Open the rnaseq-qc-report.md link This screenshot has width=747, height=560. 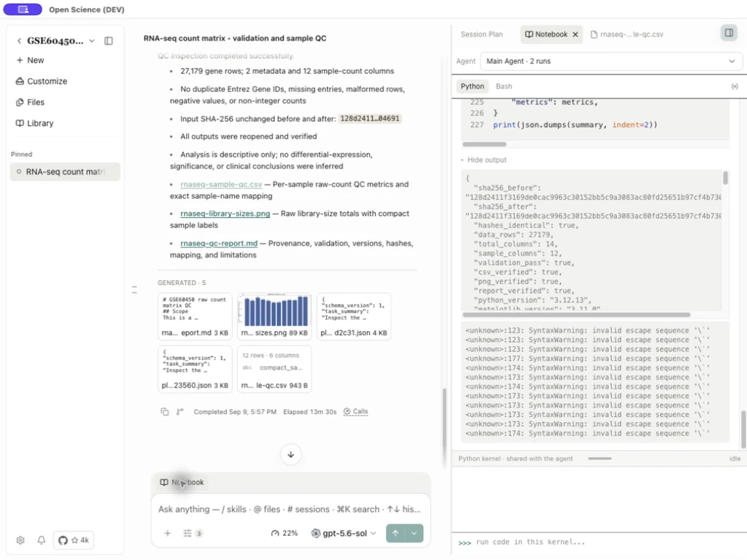coord(219,244)
